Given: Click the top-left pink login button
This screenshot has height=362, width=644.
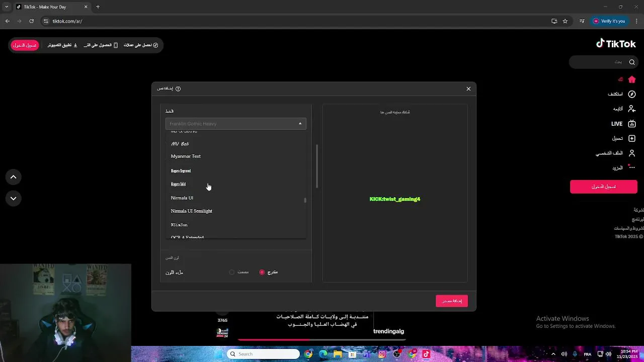Looking at the screenshot, I should pos(25,45).
